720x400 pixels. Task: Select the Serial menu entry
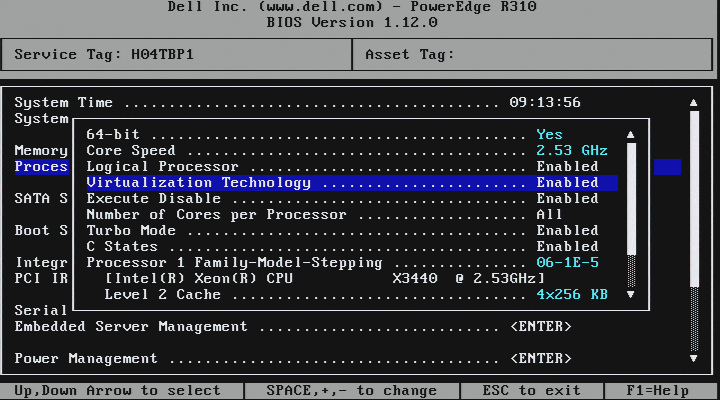[41, 310]
